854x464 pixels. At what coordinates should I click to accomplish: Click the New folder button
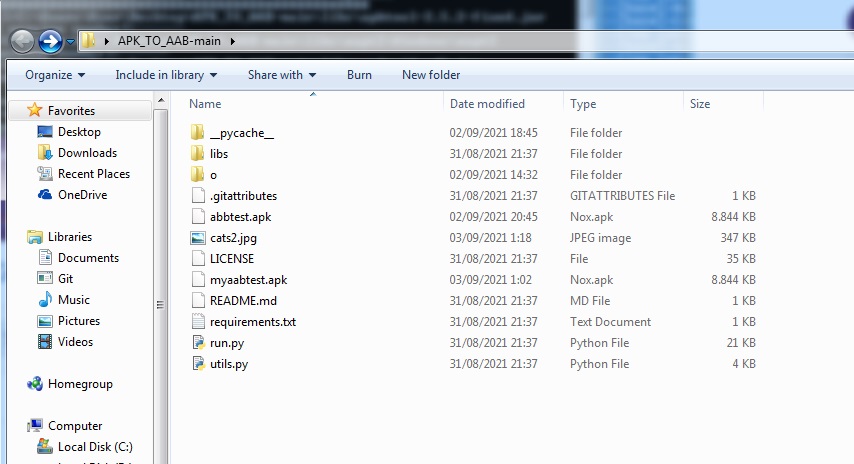(x=431, y=75)
